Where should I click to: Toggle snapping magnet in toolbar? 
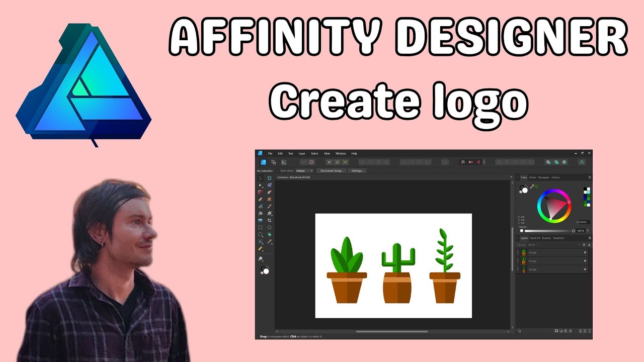click(478, 162)
